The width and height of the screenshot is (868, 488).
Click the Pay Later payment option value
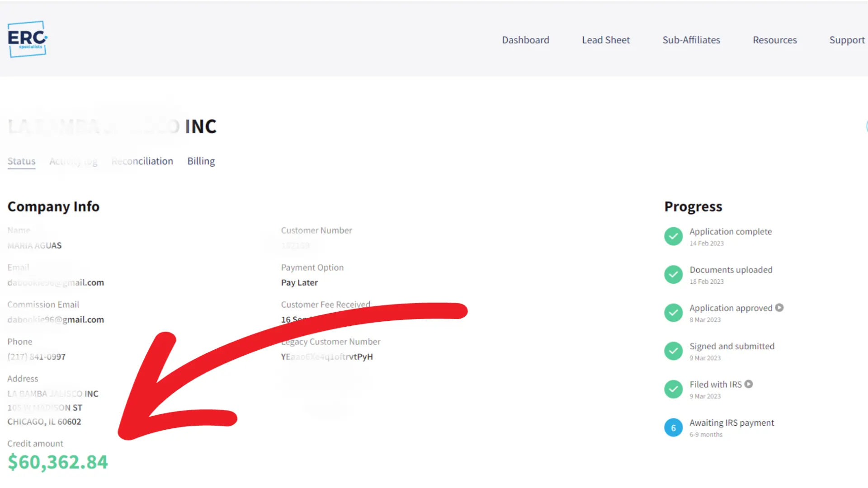(299, 282)
